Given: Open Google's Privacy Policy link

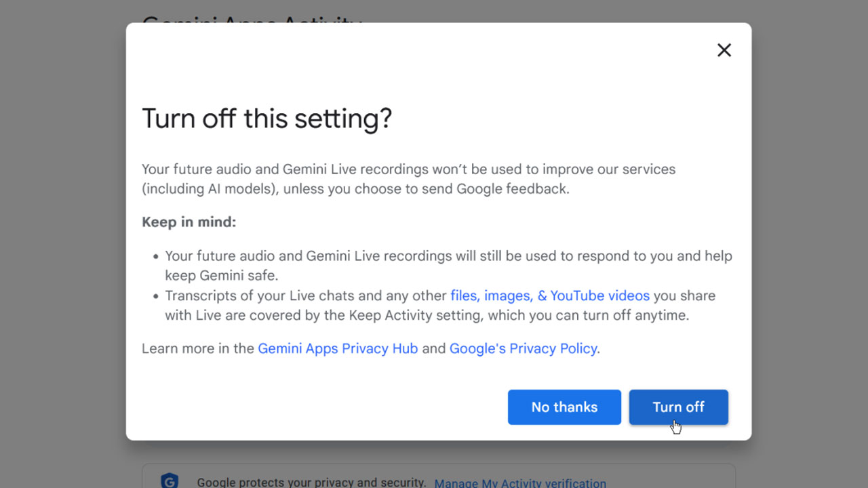Looking at the screenshot, I should click(x=524, y=348).
